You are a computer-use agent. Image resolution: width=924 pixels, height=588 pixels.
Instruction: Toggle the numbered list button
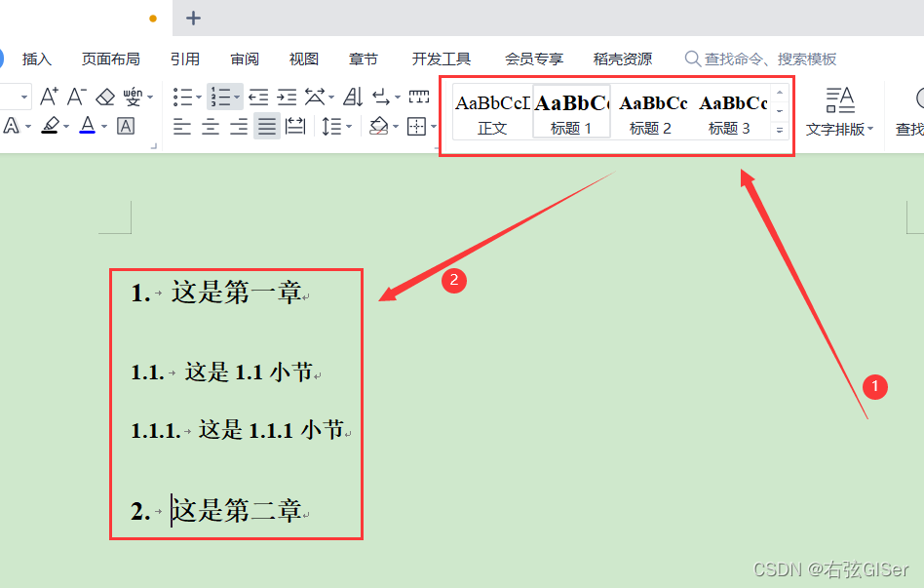[x=220, y=97]
